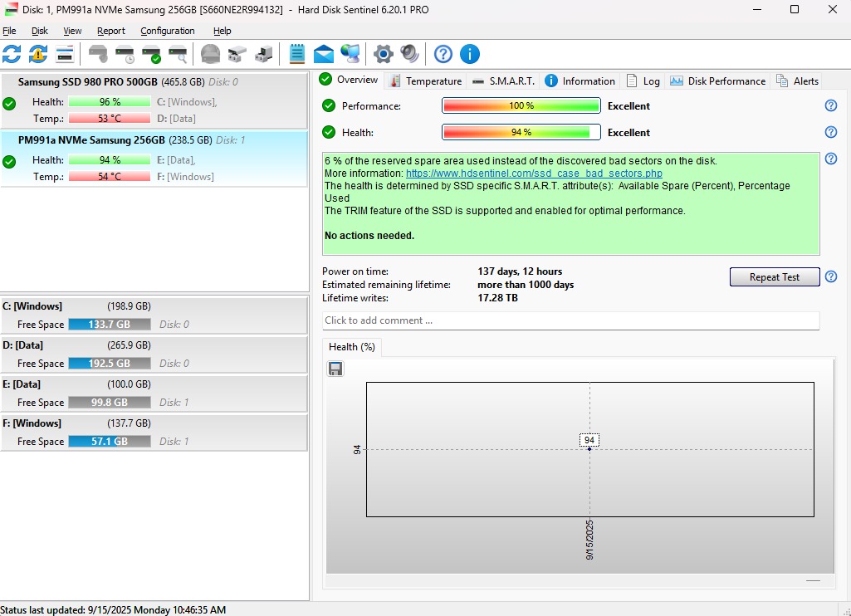Screen dimensions: 851x616
Task: Click the 137 days, 12 hours value
Action: 520,271
